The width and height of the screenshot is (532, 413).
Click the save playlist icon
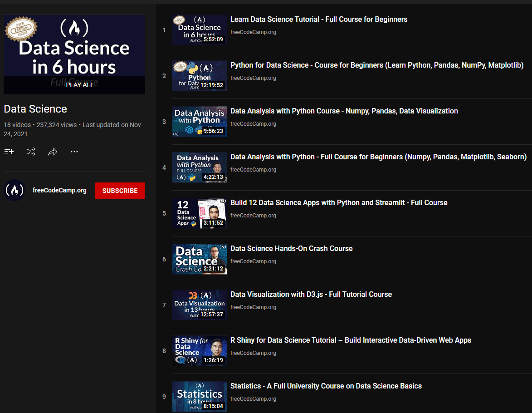[x=9, y=152]
